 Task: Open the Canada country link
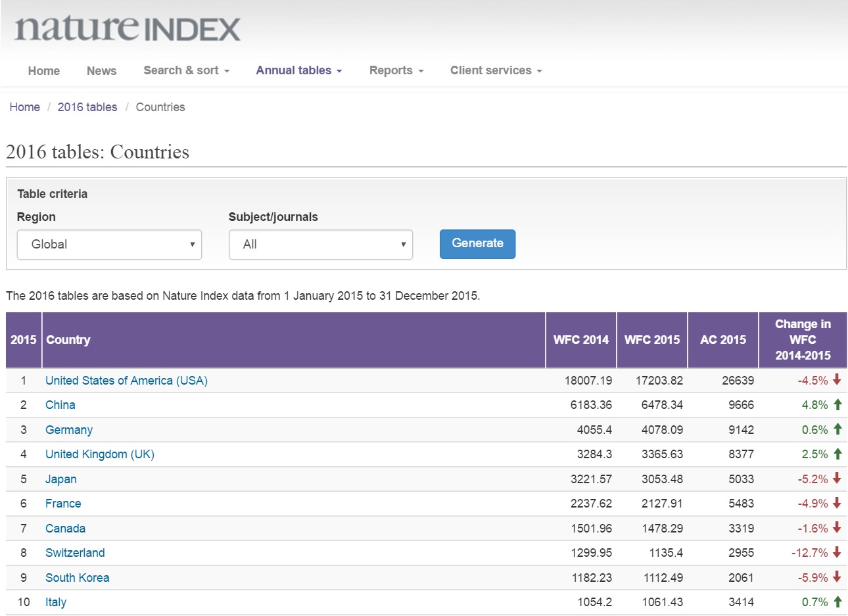pyautogui.click(x=65, y=529)
